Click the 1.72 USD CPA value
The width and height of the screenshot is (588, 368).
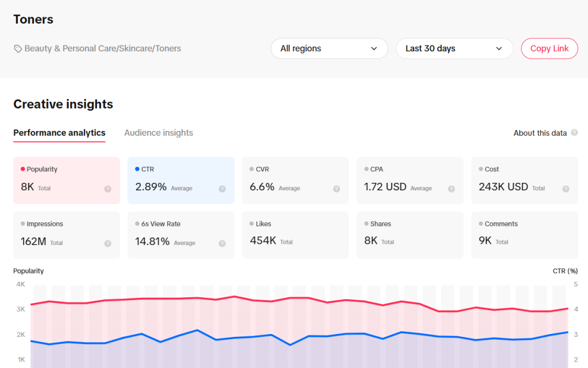(x=385, y=187)
